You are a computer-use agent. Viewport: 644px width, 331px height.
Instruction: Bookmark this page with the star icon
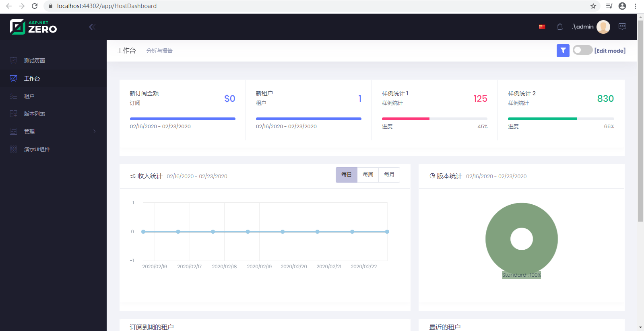pyautogui.click(x=593, y=6)
